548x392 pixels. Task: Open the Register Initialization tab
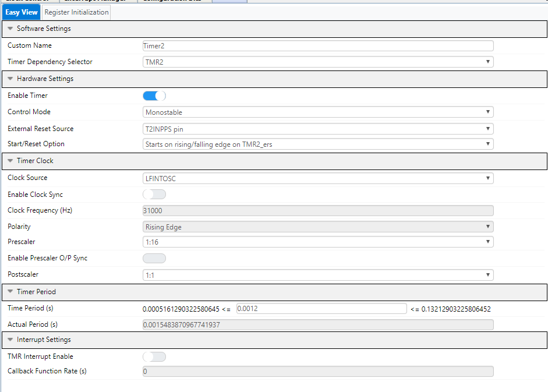click(x=76, y=12)
